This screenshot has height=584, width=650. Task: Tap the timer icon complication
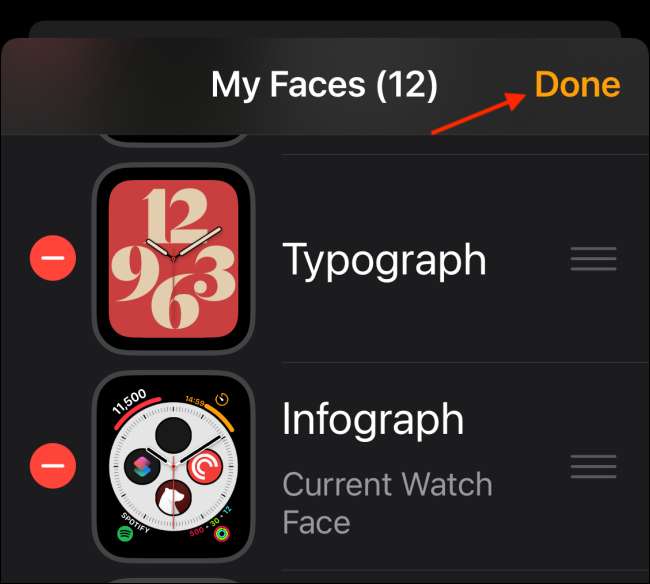pyautogui.click(x=222, y=399)
